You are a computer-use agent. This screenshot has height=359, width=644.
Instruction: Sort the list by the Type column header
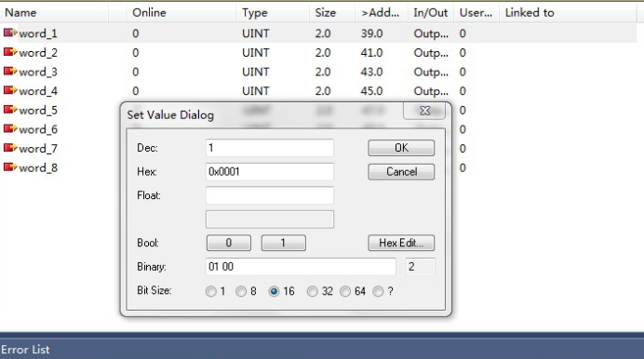(x=255, y=13)
